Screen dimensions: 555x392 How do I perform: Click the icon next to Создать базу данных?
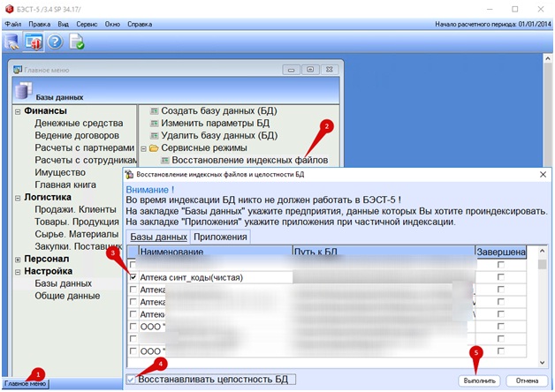[154, 111]
